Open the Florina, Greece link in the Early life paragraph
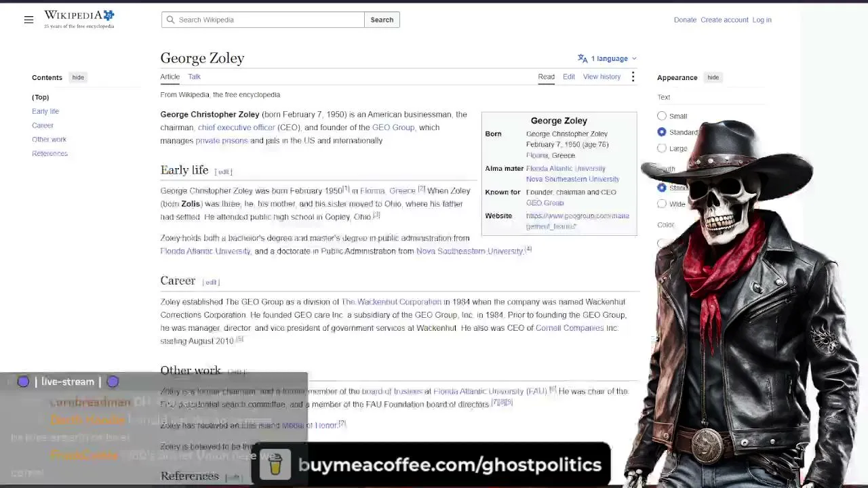The image size is (868, 488). (388, 190)
